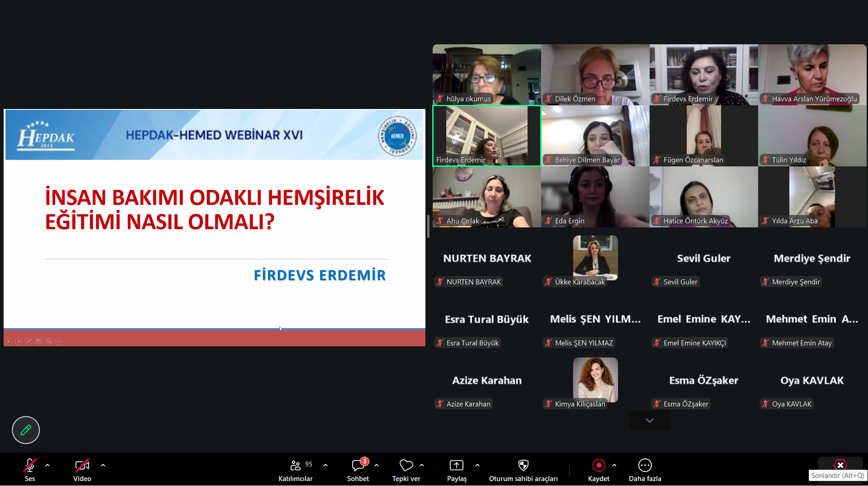Expand participants options arrow beside Katılımcılar
Image resolution: width=868 pixels, height=486 pixels.
click(325, 465)
